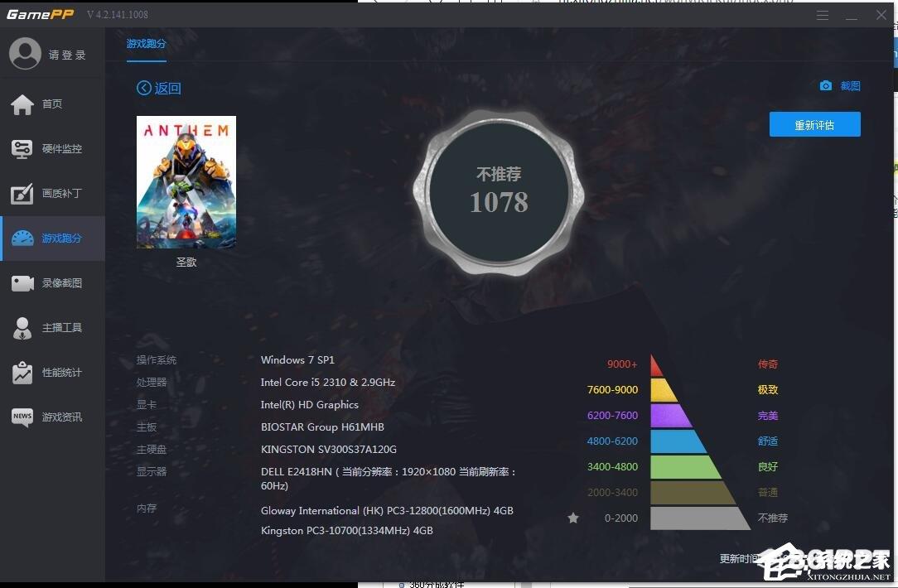
Task: Click the yellow 7600-9000 pyramid tier
Action: click(x=664, y=390)
